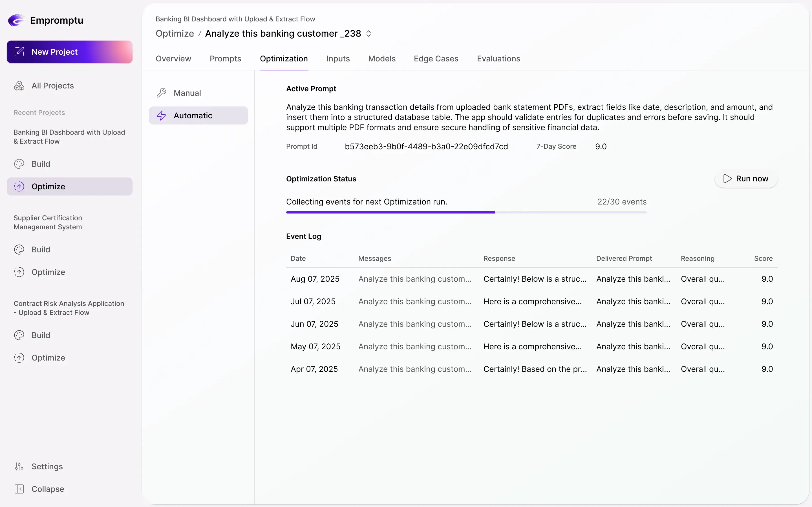Click the pencil icon on New Project button
The width and height of the screenshot is (812, 507).
tap(19, 52)
